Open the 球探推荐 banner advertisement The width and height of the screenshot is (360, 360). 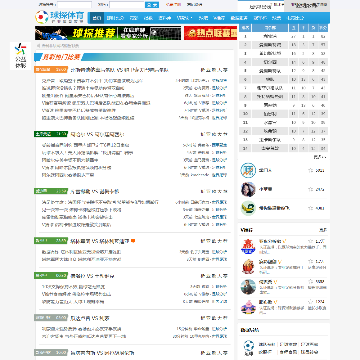108,33
